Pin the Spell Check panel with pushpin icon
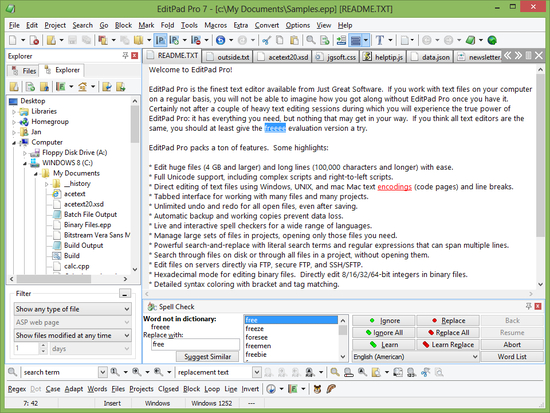 [x=529, y=306]
